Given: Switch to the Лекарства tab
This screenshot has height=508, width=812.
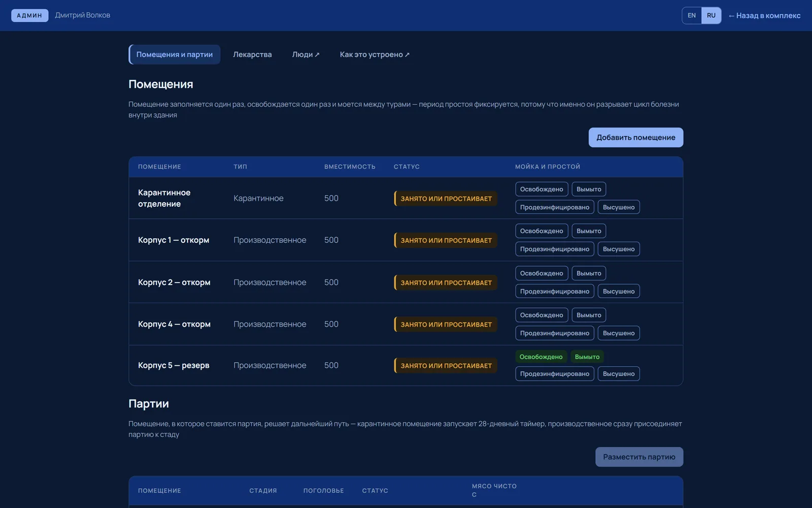Looking at the screenshot, I should 252,54.
